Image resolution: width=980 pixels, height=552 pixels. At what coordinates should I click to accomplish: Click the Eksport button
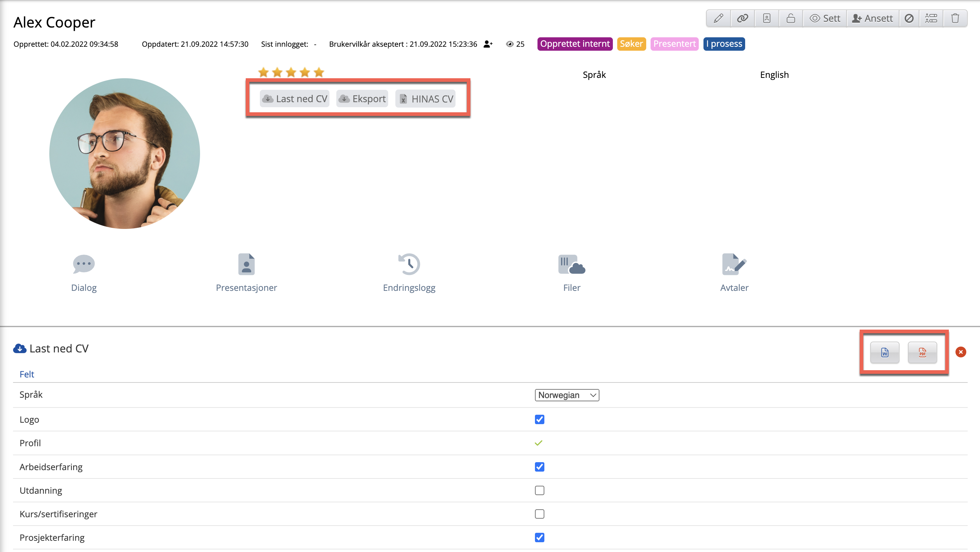click(362, 99)
